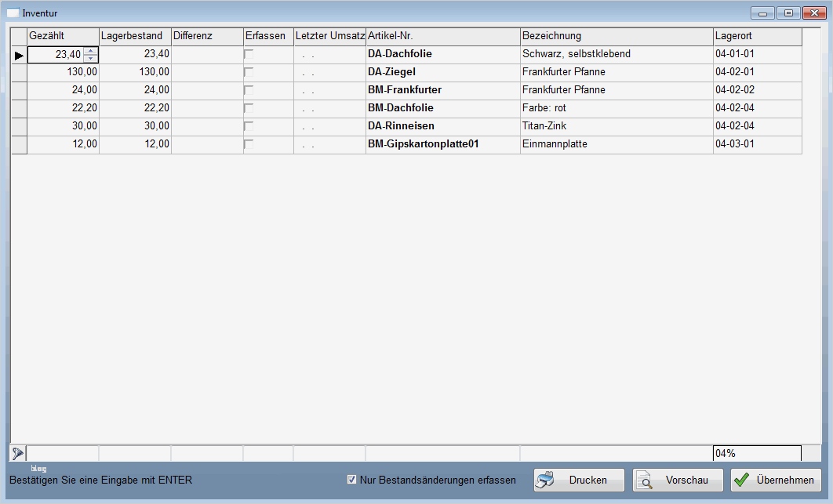The height and width of the screenshot is (504, 833).
Task: Toggle Erfassen checkbox for BM-Dachfolie row
Action: (249, 108)
